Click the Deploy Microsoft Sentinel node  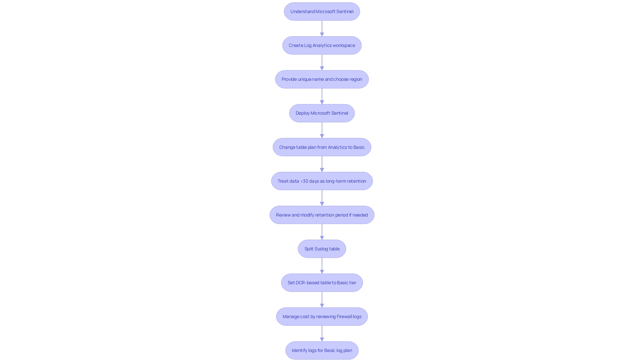pos(322,113)
